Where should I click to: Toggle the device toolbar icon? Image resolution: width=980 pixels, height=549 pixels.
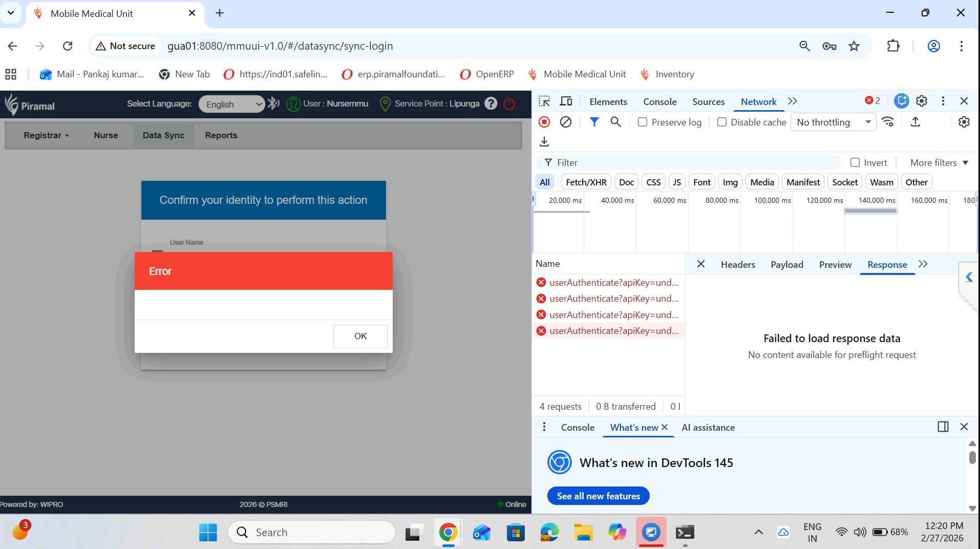566,101
